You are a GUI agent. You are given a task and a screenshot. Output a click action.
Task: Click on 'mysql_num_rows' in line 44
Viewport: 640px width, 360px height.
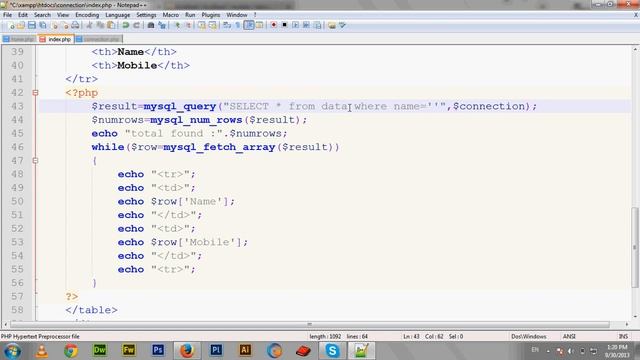pyautogui.click(x=196, y=120)
